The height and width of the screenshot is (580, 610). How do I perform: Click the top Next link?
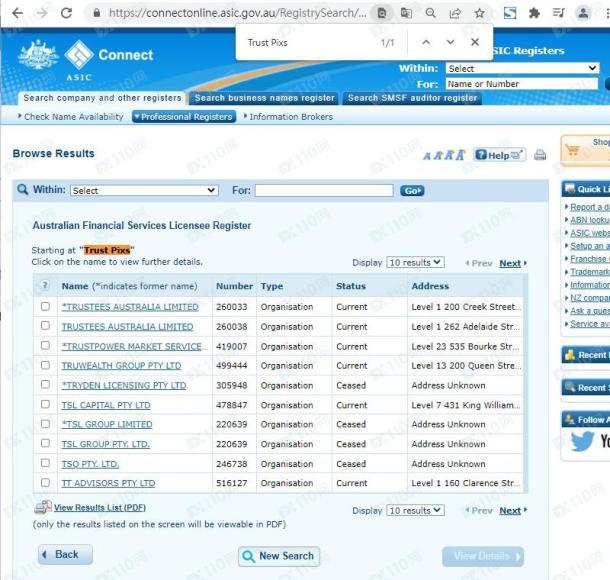coord(510,263)
